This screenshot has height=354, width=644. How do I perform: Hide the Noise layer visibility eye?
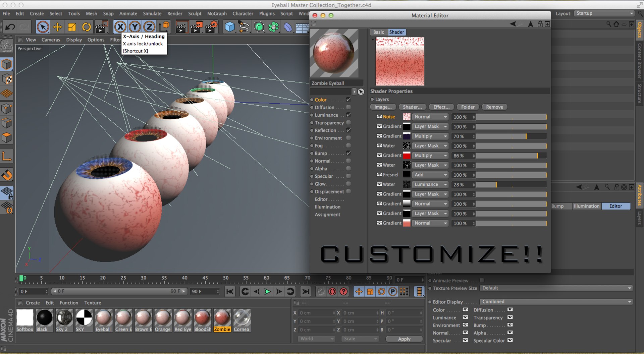tap(379, 117)
